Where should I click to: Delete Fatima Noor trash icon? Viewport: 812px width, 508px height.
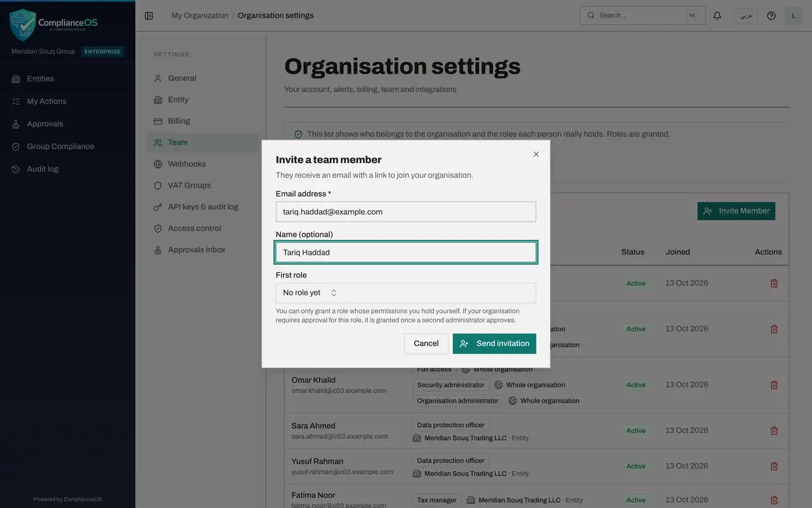774,500
